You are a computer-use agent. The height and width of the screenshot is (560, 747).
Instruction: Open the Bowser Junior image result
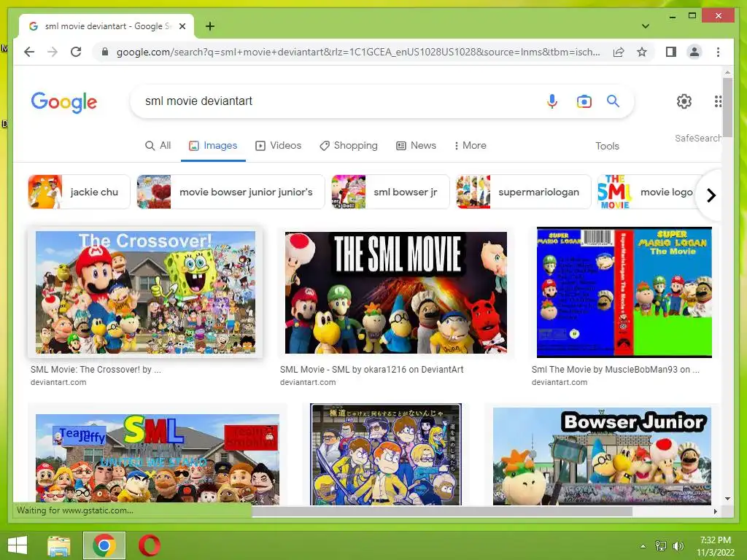pyautogui.click(x=602, y=456)
